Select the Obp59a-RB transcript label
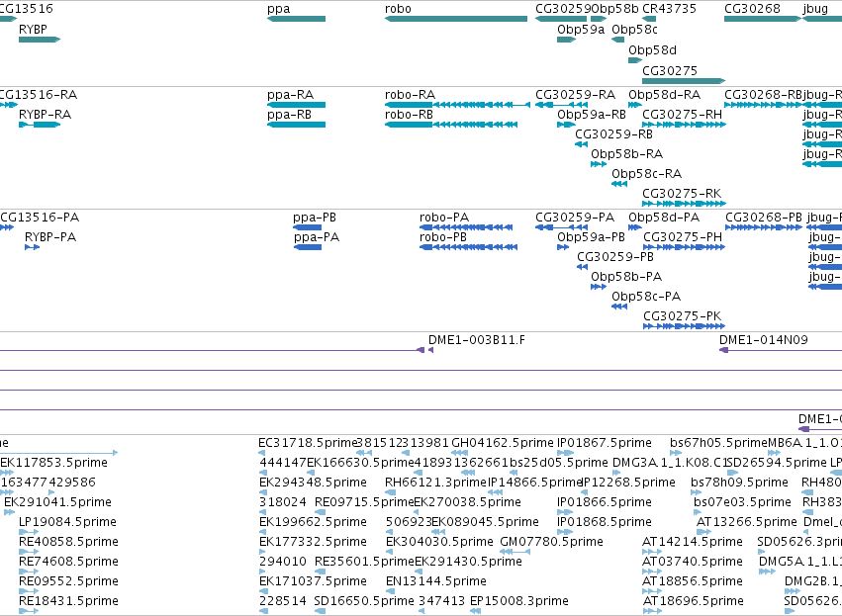The image size is (842, 616). pyautogui.click(x=592, y=115)
